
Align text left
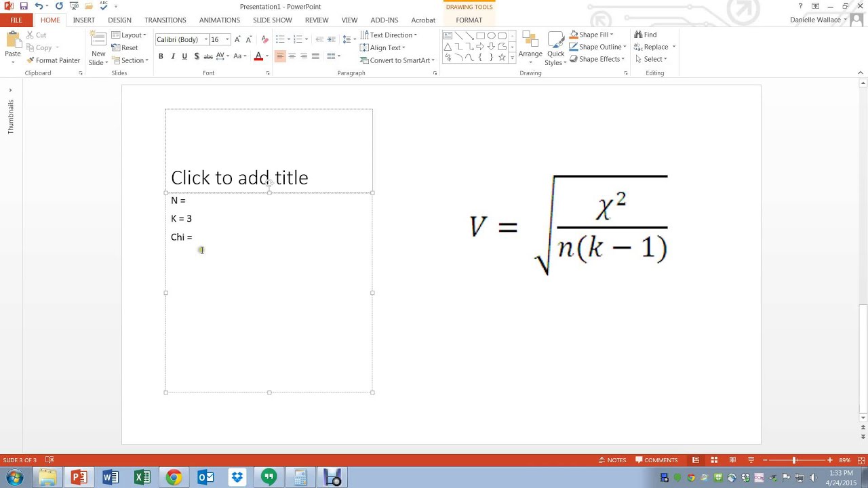point(280,56)
